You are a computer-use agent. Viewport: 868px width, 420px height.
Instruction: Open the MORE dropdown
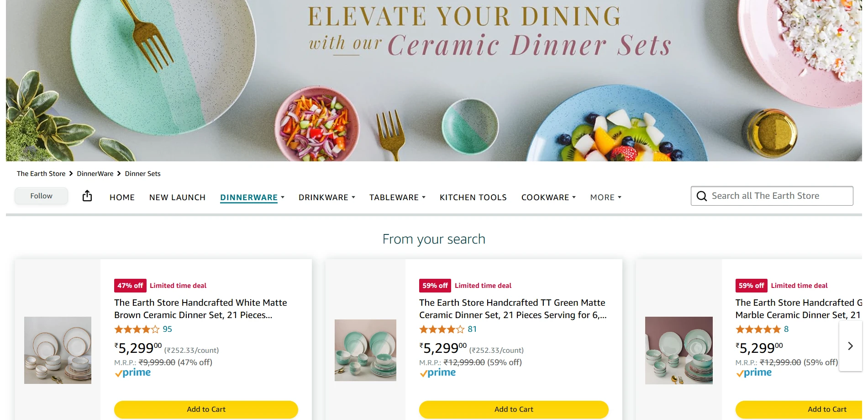coord(605,197)
